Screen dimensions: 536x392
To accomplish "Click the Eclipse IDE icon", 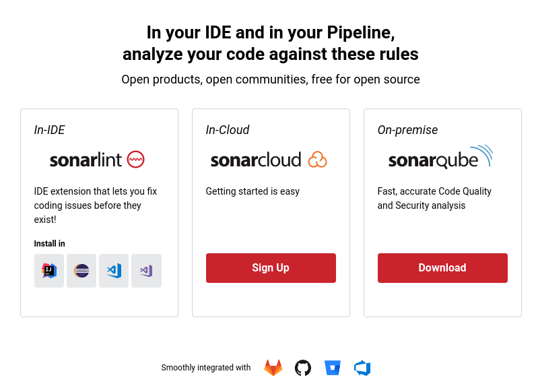I will pos(81,271).
